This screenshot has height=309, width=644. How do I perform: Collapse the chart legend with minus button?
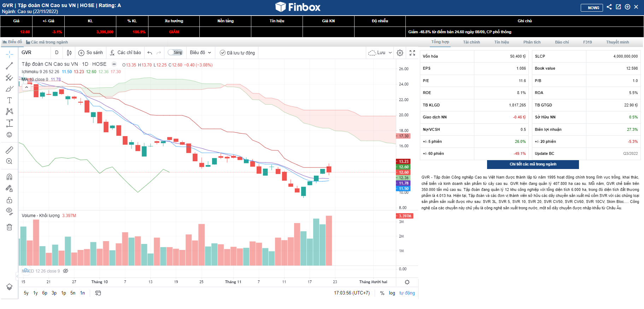[x=114, y=64]
